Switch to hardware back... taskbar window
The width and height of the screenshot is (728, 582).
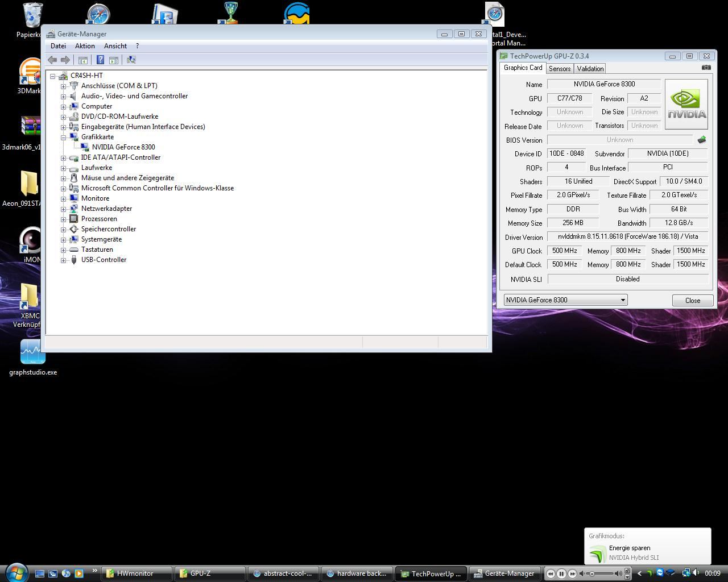coord(357,573)
